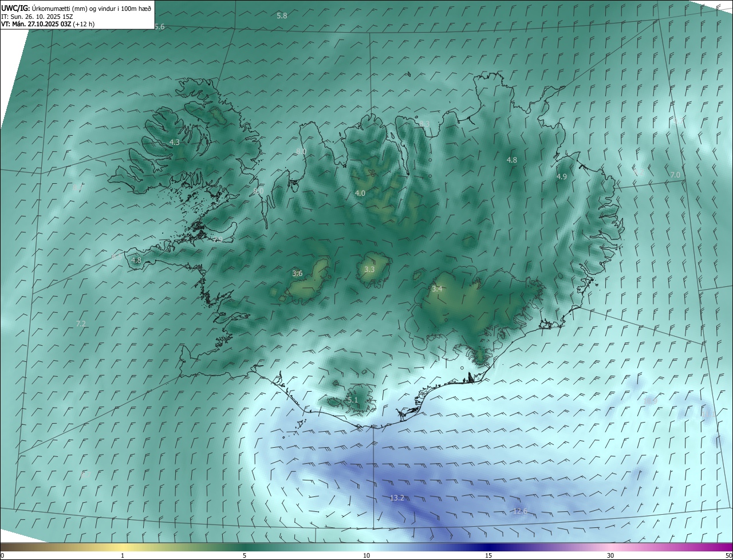This screenshot has width=733, height=560.
Task: Click the 5 tick label on the color scale
Action: click(x=245, y=555)
